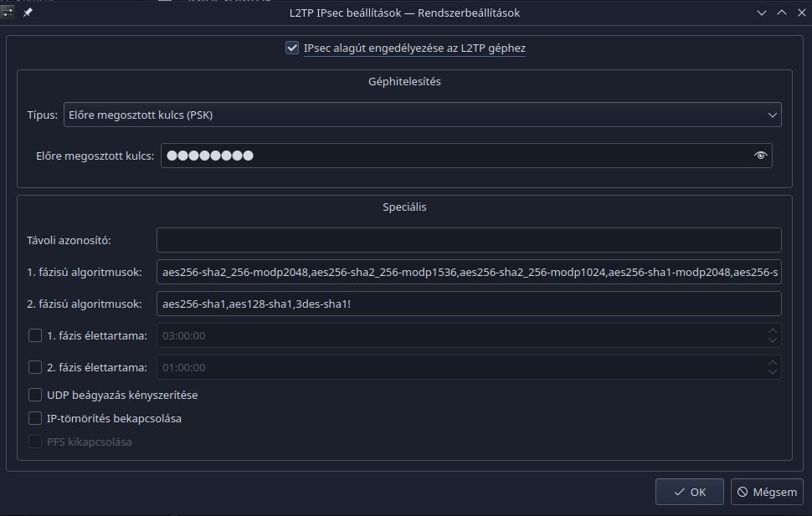Viewport: 812px width, 516px height.
Task: Maximize the dialog via title bar up chevron
Action: coord(782,13)
